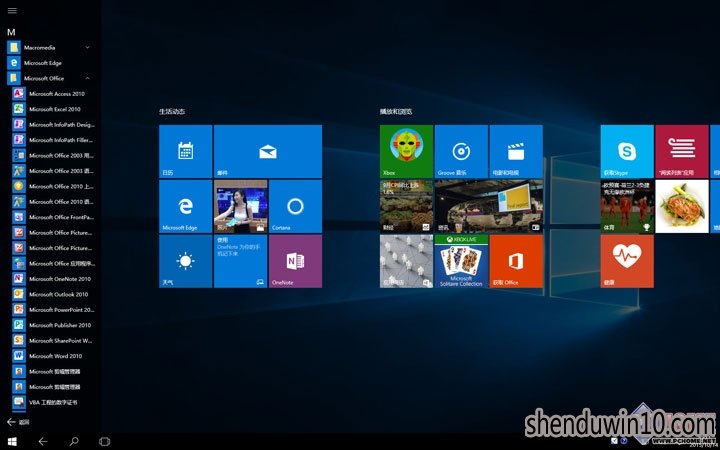720x450 pixels.
Task: Open the food dish live tile
Action: (682, 206)
